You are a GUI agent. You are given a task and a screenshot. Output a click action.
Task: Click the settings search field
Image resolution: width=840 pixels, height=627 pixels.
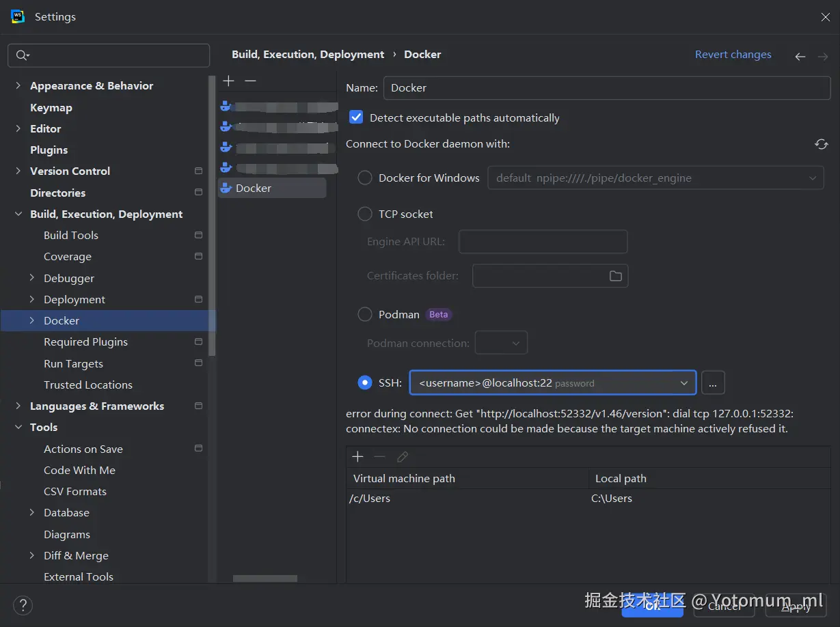[109, 55]
